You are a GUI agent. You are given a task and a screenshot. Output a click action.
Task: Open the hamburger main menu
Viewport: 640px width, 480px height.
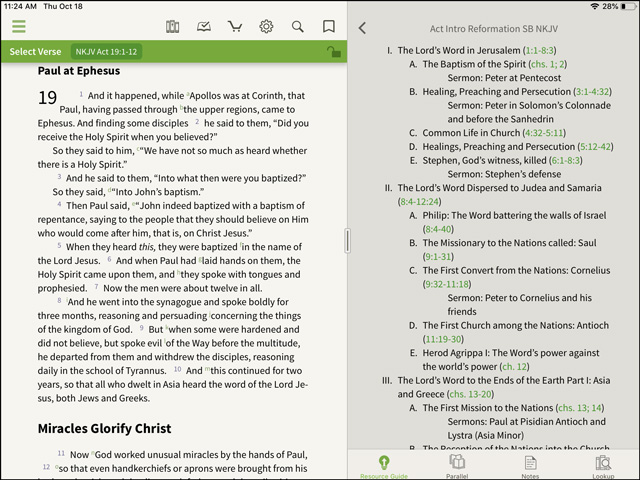click(19, 27)
